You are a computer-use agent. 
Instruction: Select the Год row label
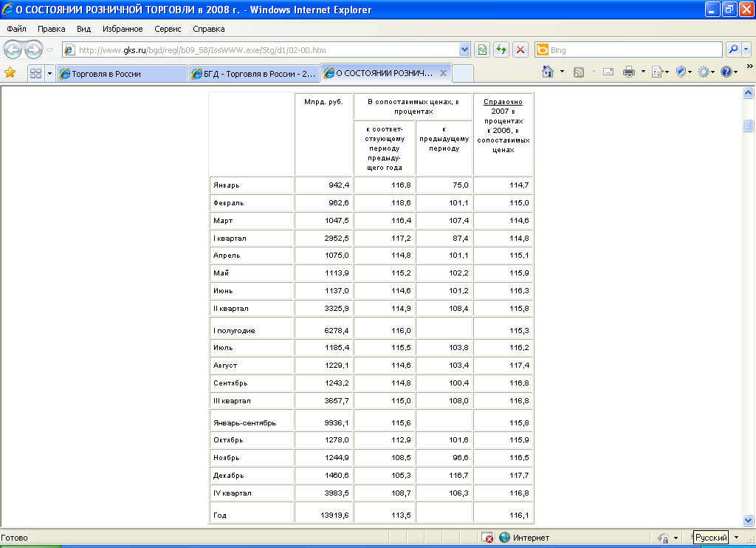[x=220, y=516]
